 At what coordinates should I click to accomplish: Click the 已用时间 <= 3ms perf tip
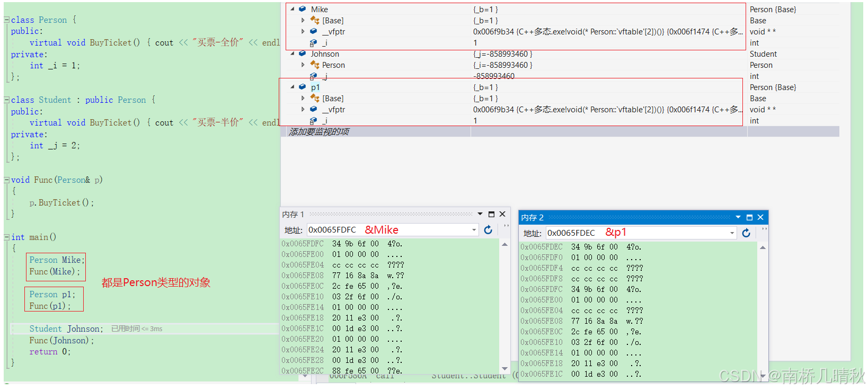click(137, 328)
